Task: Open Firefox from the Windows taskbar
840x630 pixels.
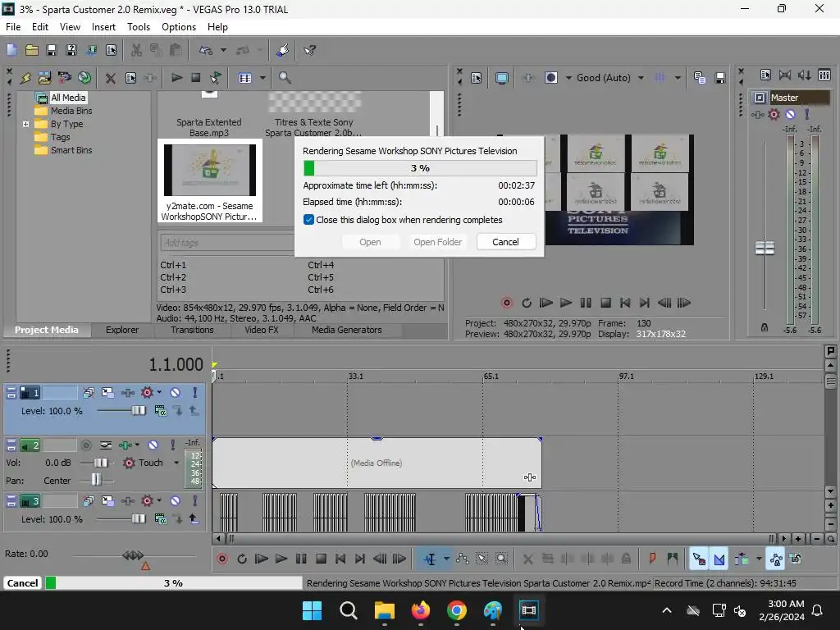Action: tap(421, 609)
